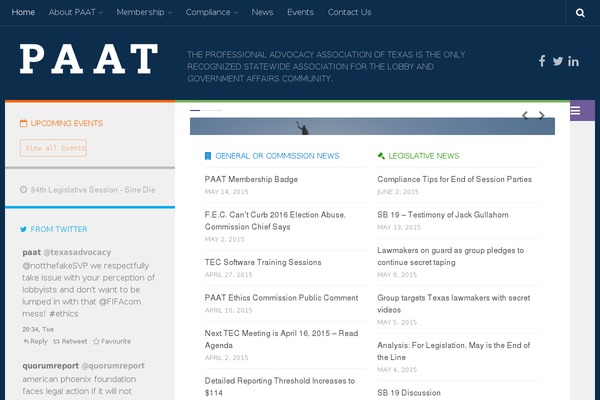Expand the Membership dropdown menu
Viewport: 600px width, 400px height.
point(144,12)
